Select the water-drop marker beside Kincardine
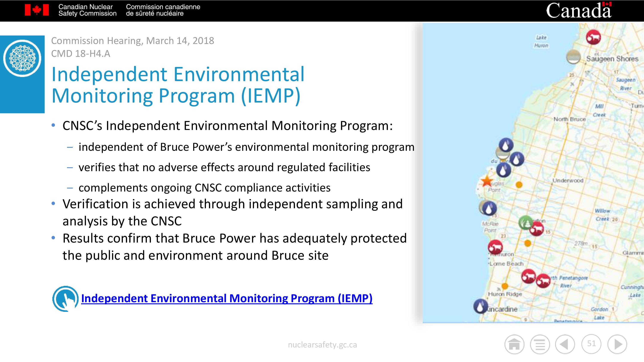The image size is (644, 362). tap(480, 306)
